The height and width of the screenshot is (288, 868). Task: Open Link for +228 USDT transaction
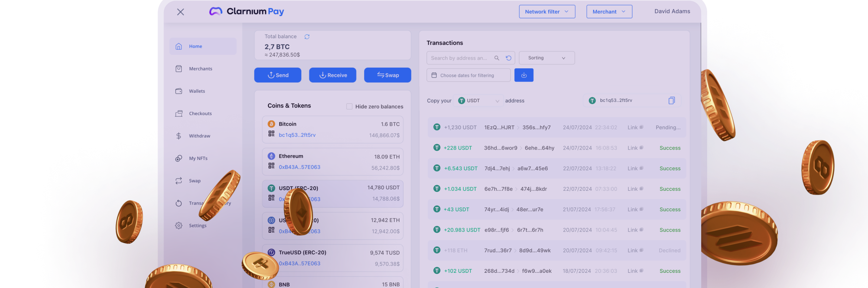pyautogui.click(x=635, y=148)
